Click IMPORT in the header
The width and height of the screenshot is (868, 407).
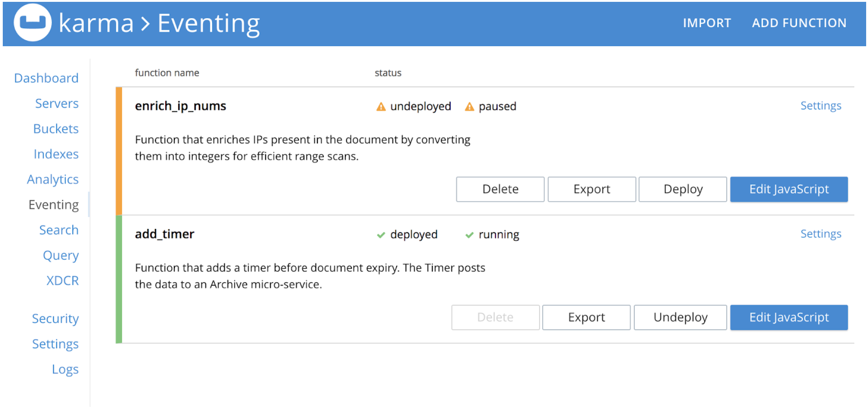point(707,23)
